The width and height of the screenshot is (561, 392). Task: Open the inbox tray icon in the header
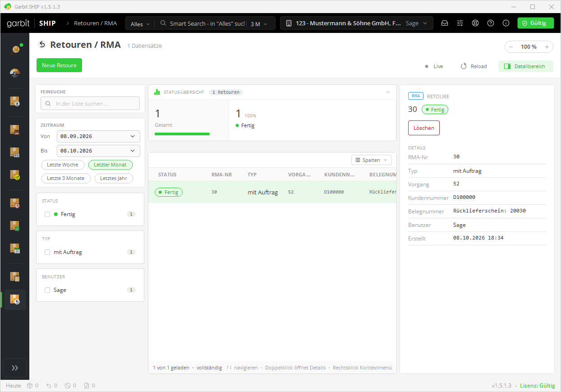445,23
